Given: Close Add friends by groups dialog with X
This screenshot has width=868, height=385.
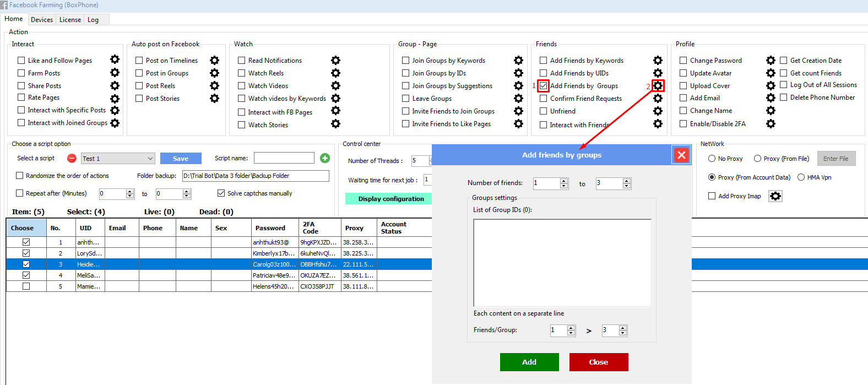Looking at the screenshot, I should click(681, 155).
